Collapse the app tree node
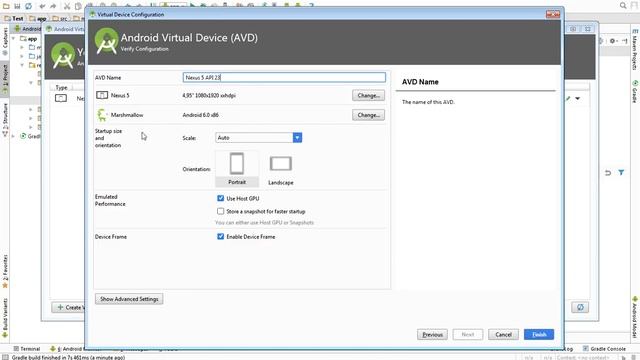Image resolution: width=640 pixels, height=360 pixels. point(14,38)
